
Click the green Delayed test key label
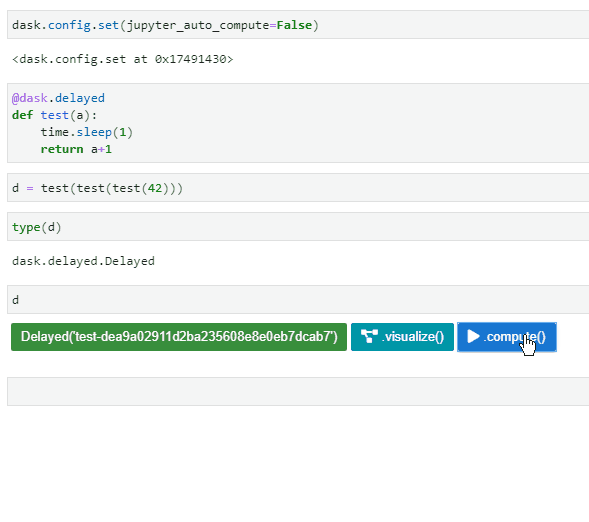coord(179,337)
